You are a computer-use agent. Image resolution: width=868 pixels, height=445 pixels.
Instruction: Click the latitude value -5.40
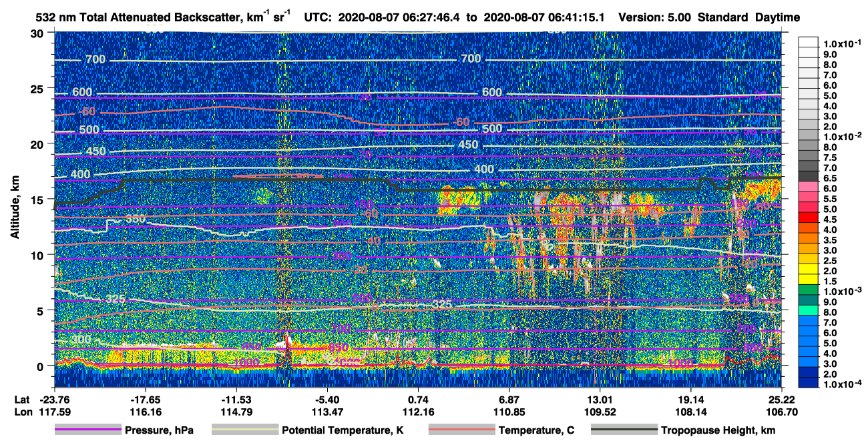click(x=327, y=400)
